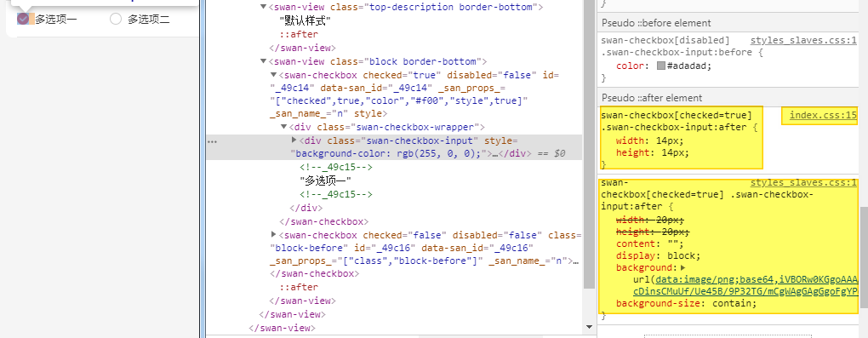
Task: Select the ::after node below closing swan-checkbox
Action: (x=299, y=287)
